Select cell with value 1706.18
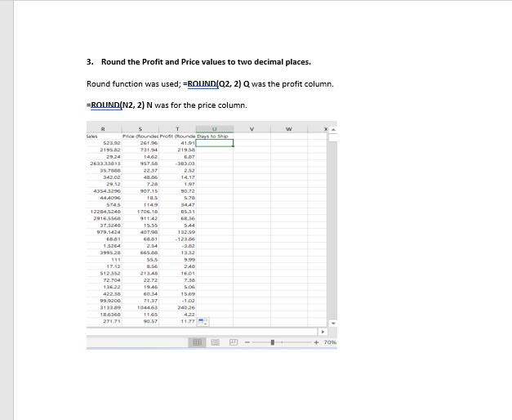This screenshot has width=512, height=420. coord(140,212)
